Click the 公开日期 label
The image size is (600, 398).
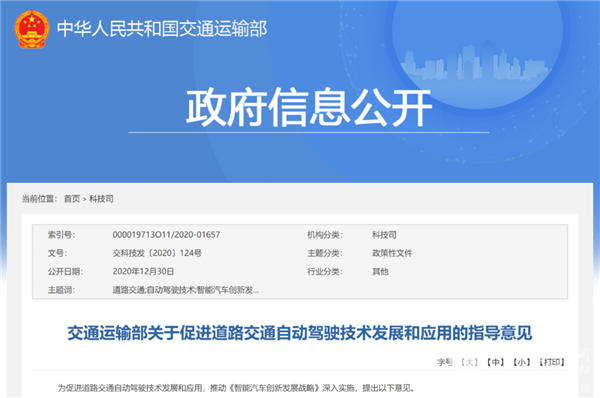click(x=65, y=271)
